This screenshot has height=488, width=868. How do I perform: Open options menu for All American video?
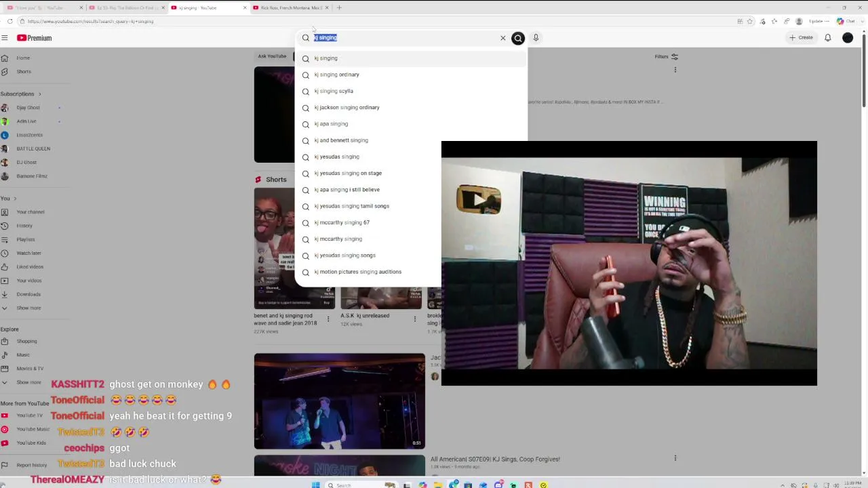675,459
